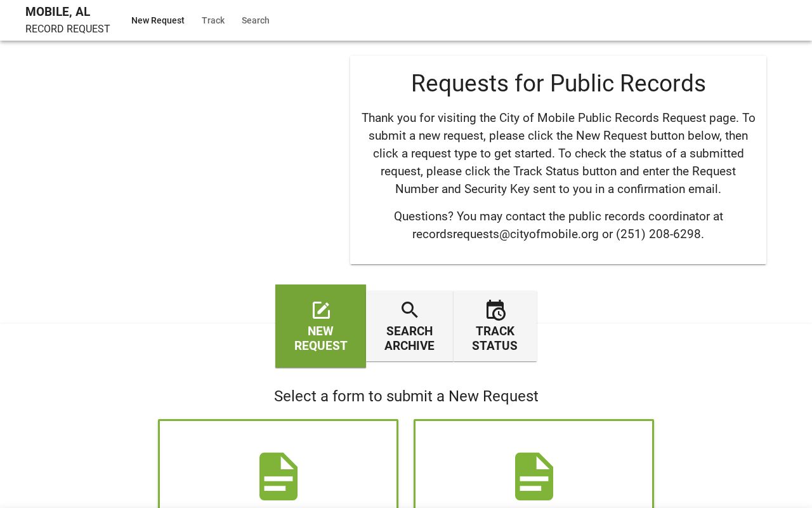Click the right form document icon

[534, 476]
